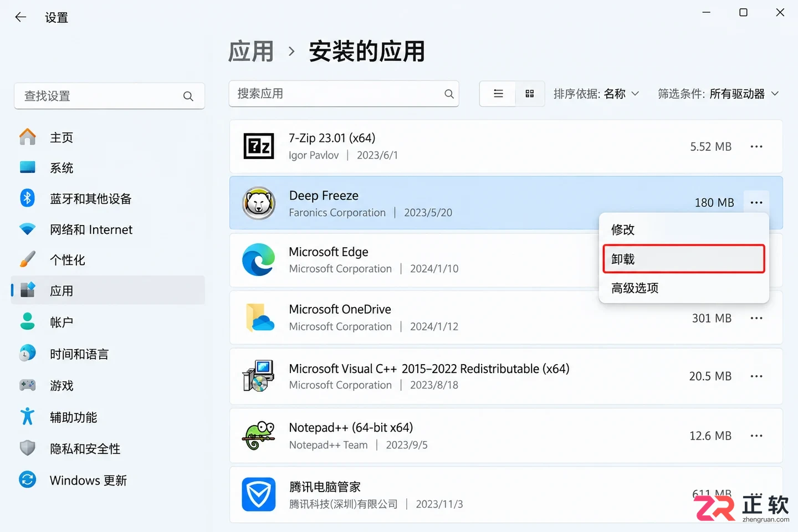Switch to grid view layout
The height and width of the screenshot is (532, 798).
pyautogui.click(x=530, y=94)
